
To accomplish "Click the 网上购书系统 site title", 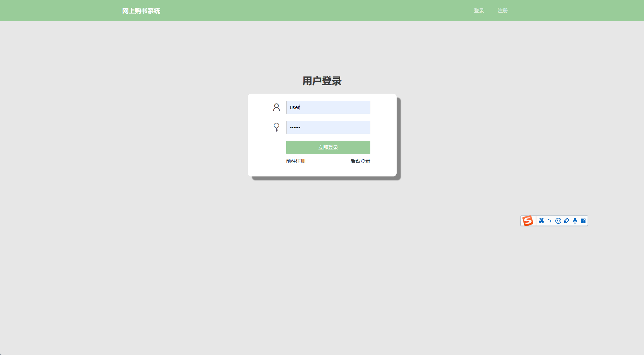I will point(141,11).
